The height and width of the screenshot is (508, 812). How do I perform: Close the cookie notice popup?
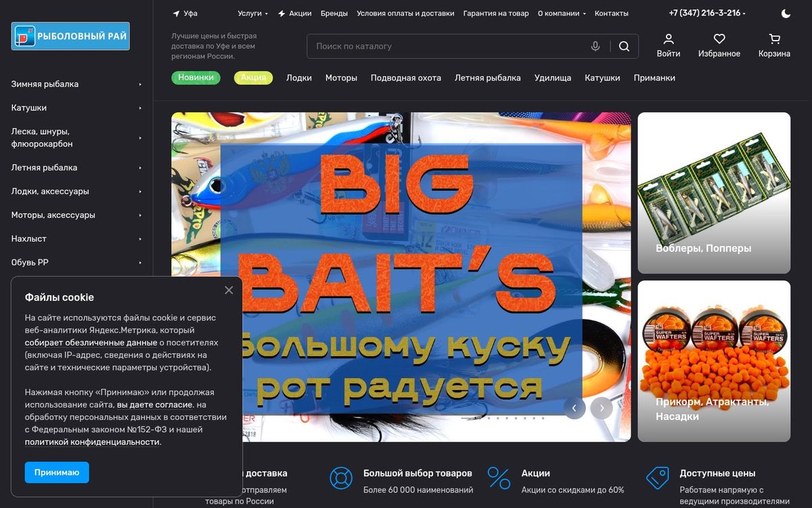pyautogui.click(x=229, y=290)
